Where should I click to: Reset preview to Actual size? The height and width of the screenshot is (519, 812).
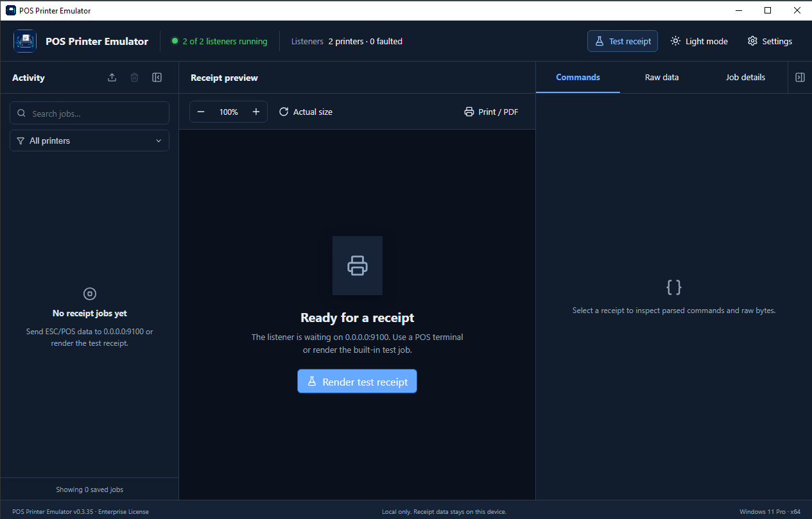pyautogui.click(x=306, y=112)
